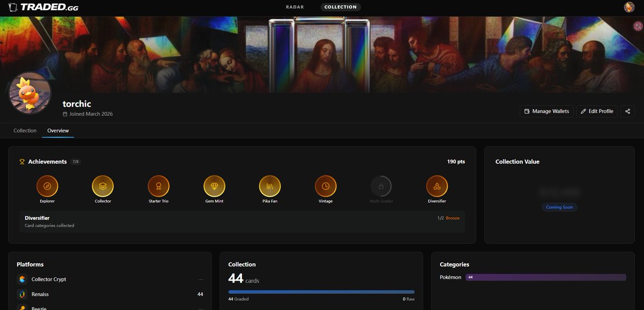This screenshot has width=644, height=310.
Task: Switch to the Collection profile tab
Action: click(x=25, y=130)
